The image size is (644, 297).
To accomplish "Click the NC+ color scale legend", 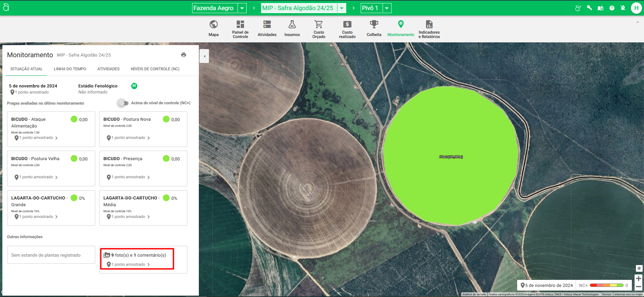I will [x=606, y=285].
